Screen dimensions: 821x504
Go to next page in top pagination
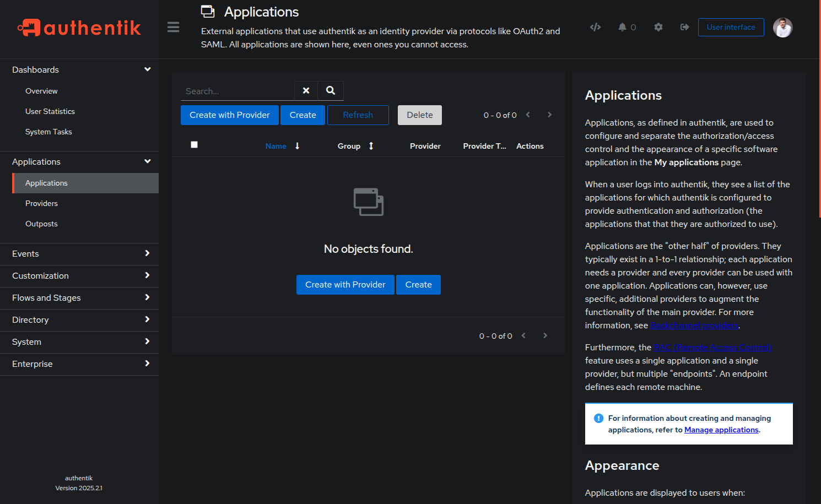pos(549,115)
